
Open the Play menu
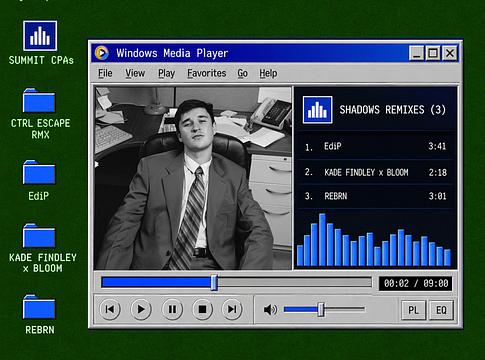pos(166,73)
